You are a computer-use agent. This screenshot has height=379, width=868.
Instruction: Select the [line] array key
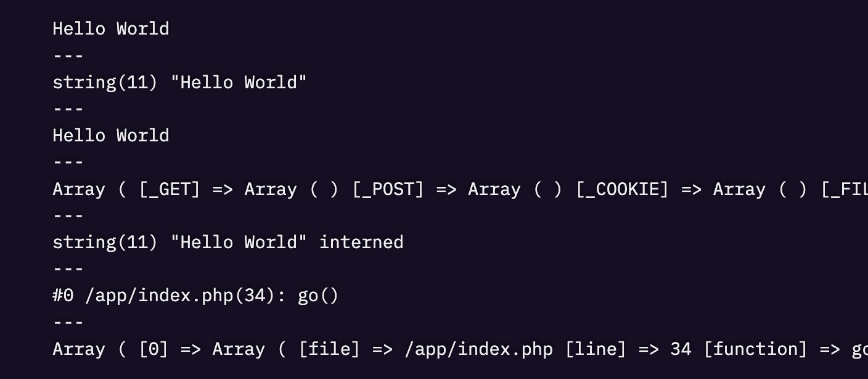[596, 349]
